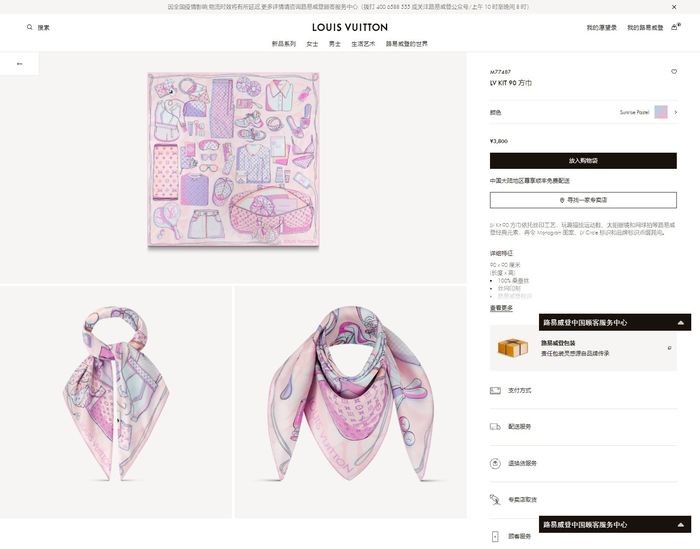Screen dimensions: 700x549
Task: Click find a store button
Action: [583, 200]
